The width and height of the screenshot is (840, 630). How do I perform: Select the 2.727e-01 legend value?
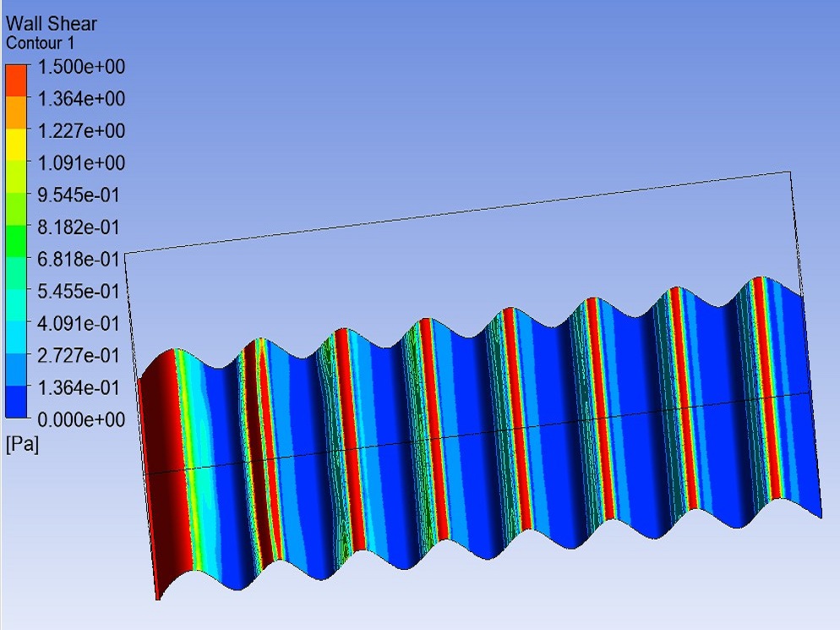pos(79,355)
